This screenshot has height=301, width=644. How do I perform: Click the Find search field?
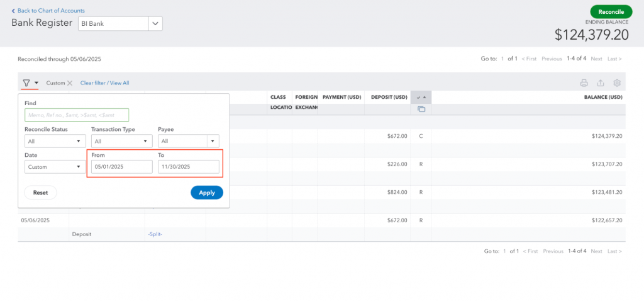pyautogui.click(x=77, y=115)
